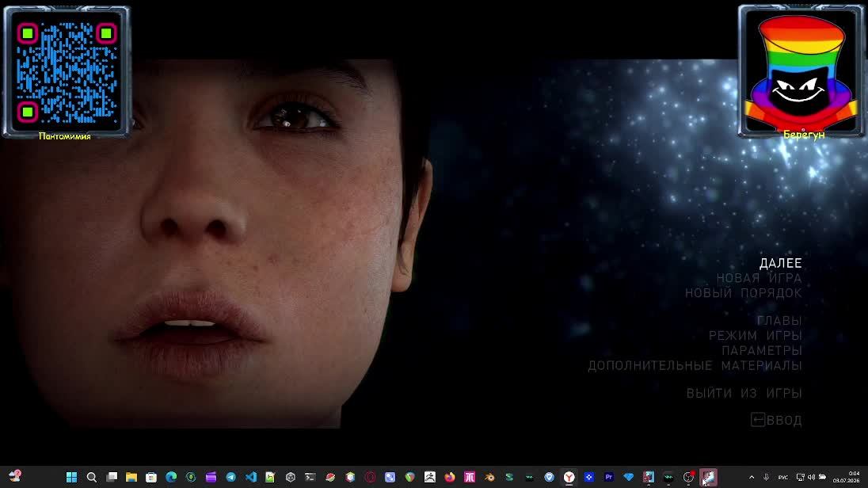The height and width of the screenshot is (488, 868).
Task: Open Telegram from the taskbar
Action: click(x=230, y=477)
